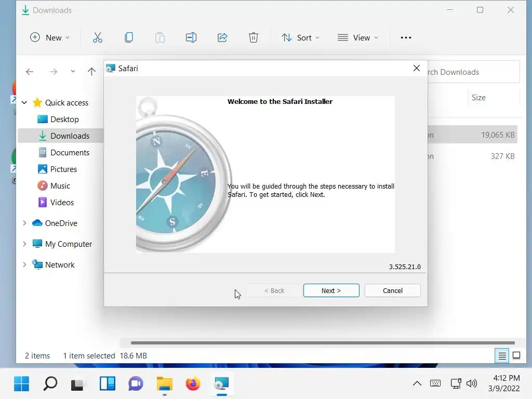Click the Search Downloads field

474,72
